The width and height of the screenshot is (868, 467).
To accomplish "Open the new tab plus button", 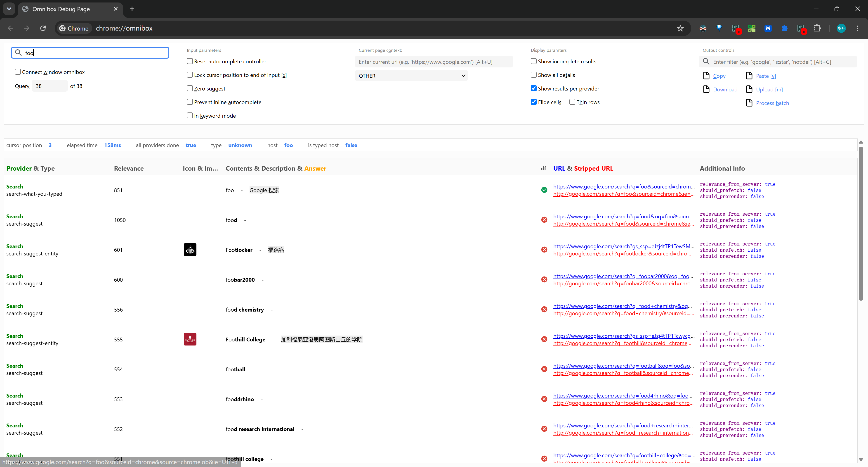I will click(x=132, y=9).
